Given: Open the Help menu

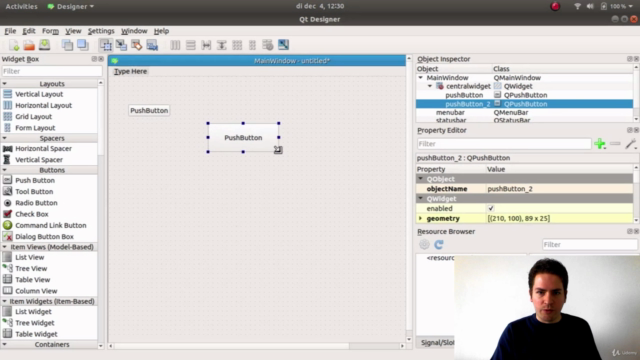Looking at the screenshot, I should click(161, 31).
